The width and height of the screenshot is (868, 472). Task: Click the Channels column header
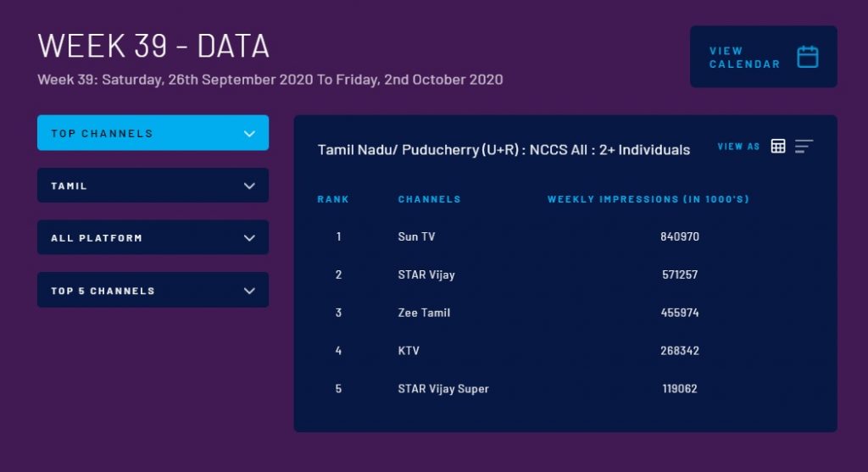(429, 199)
